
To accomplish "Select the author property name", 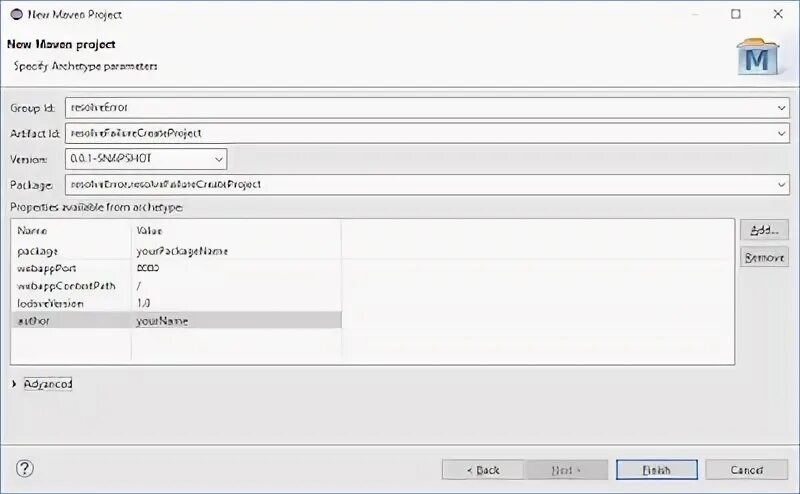I will click(x=34, y=320).
